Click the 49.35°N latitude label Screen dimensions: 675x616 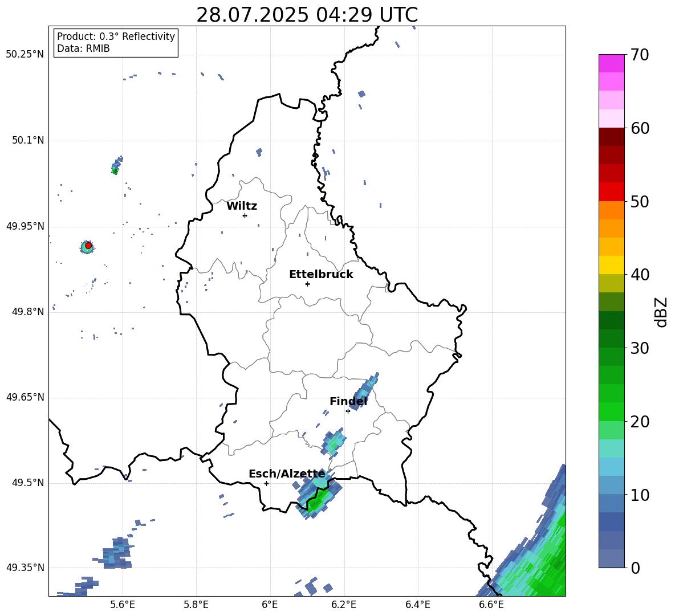pyautogui.click(x=25, y=568)
